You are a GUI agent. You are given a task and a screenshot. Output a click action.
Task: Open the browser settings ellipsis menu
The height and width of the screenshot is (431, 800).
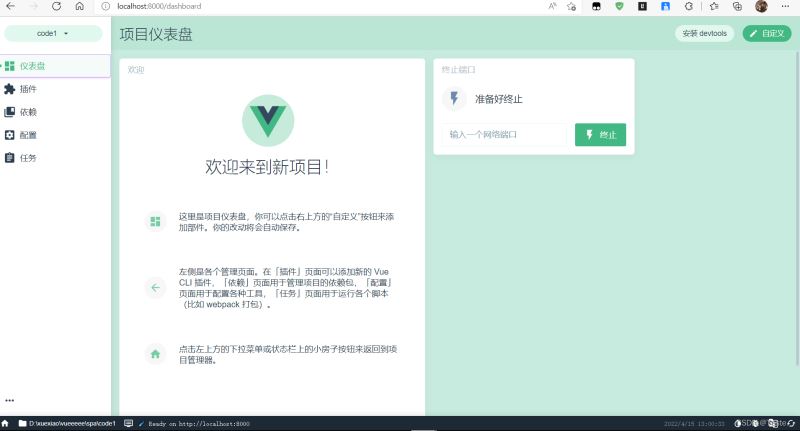[785, 6]
